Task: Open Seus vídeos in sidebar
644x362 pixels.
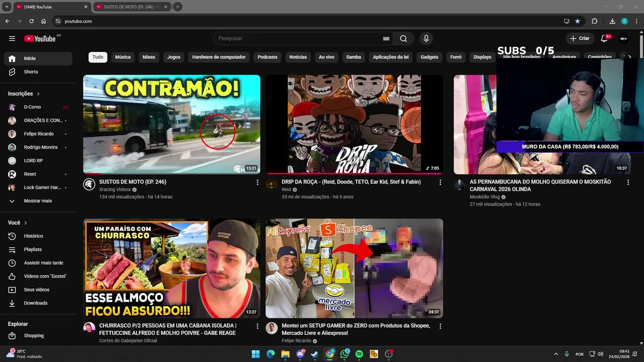Action: point(38,290)
